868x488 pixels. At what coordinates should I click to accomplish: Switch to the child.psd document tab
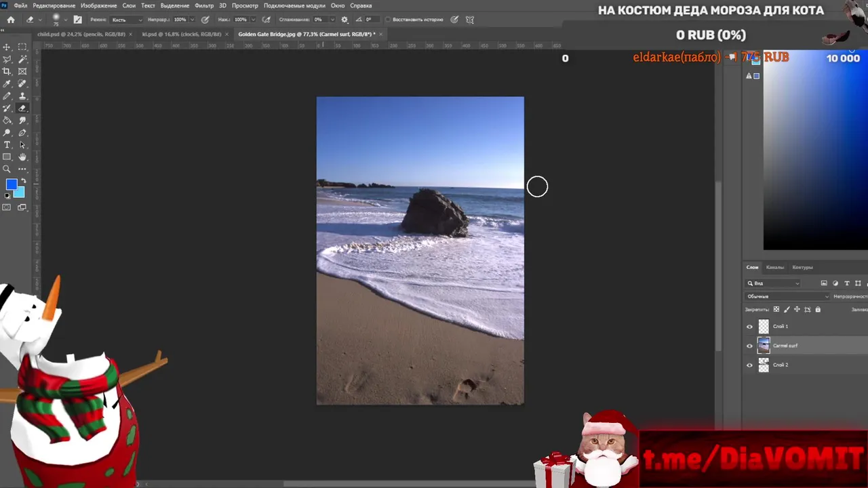81,34
